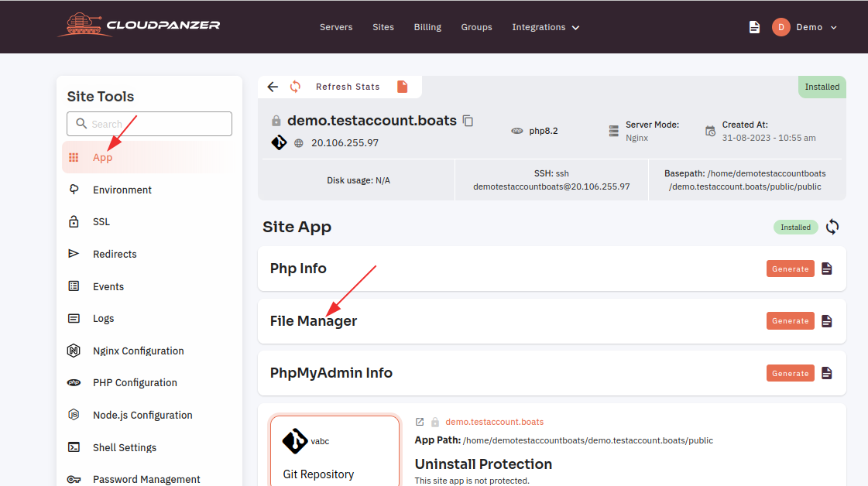Go back using the left arrow icon
This screenshot has height=486, width=868.
[x=273, y=87]
